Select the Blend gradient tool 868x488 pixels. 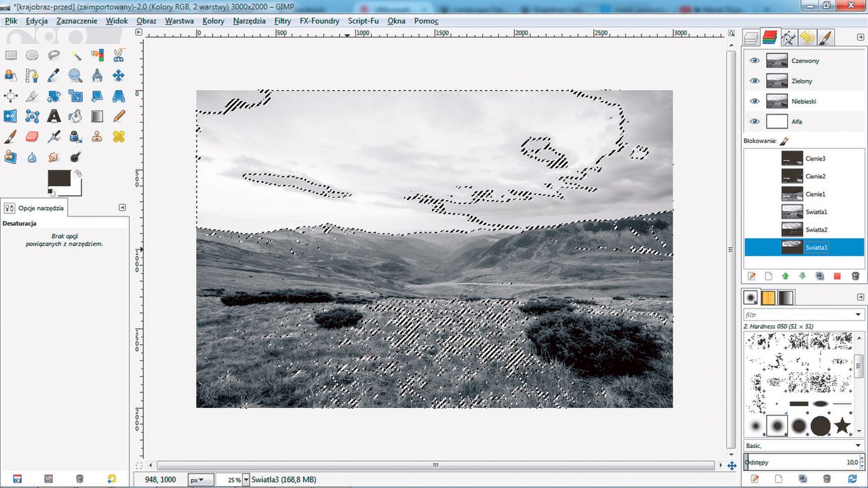(97, 117)
